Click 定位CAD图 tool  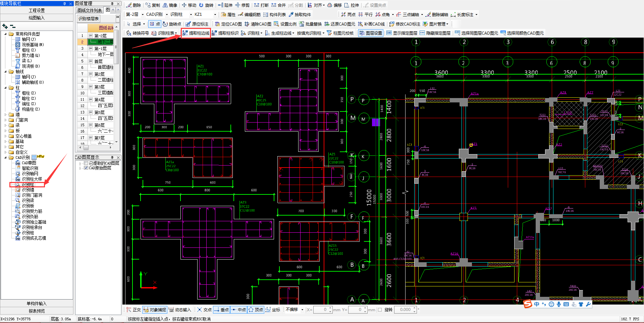[x=228, y=24]
